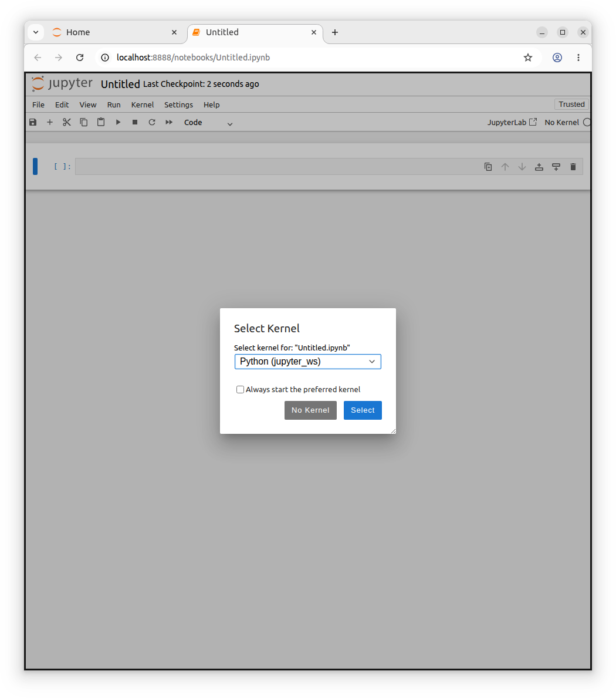The image size is (616, 698).
Task: Click the Select Kernel dialog resize handle
Action: 393,431
